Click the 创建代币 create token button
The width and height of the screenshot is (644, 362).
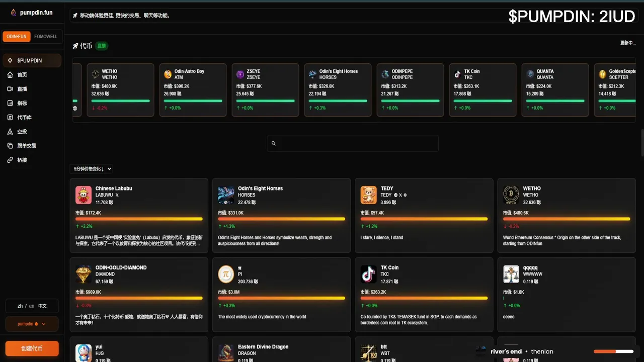click(32, 348)
